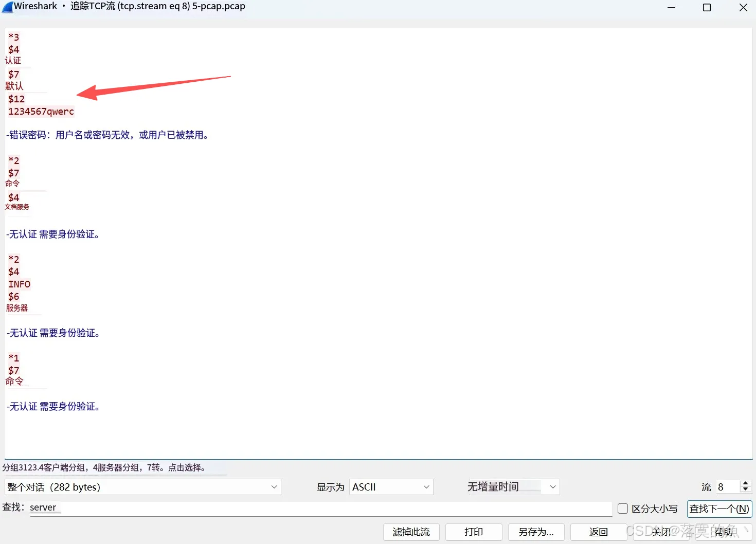Viewport: 756px width, 544px height.
Task: Increment the stream number with up arrow
Action: pos(745,484)
